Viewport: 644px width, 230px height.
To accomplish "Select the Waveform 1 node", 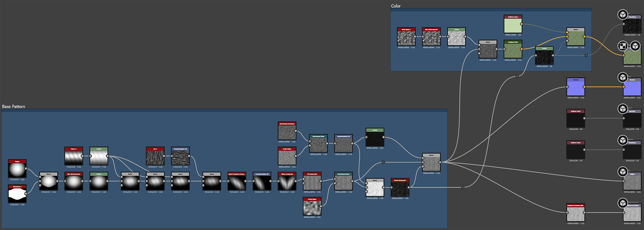I will click(x=17, y=195).
